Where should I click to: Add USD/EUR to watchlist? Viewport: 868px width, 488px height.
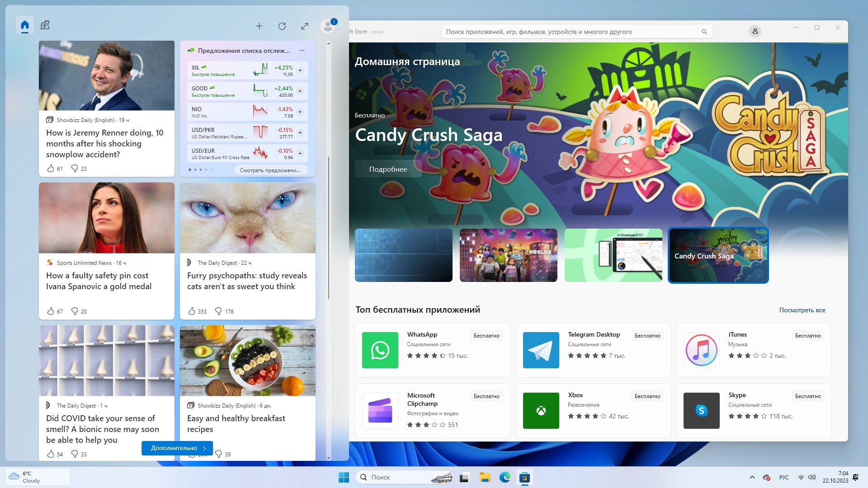[300, 154]
